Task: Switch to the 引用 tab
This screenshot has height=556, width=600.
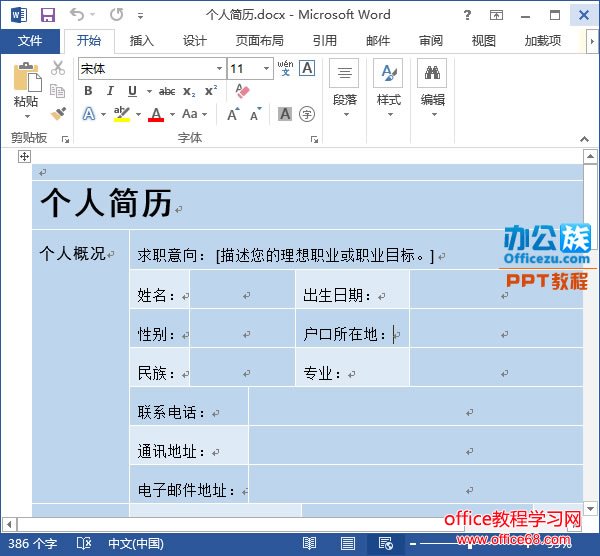Action: (x=324, y=41)
